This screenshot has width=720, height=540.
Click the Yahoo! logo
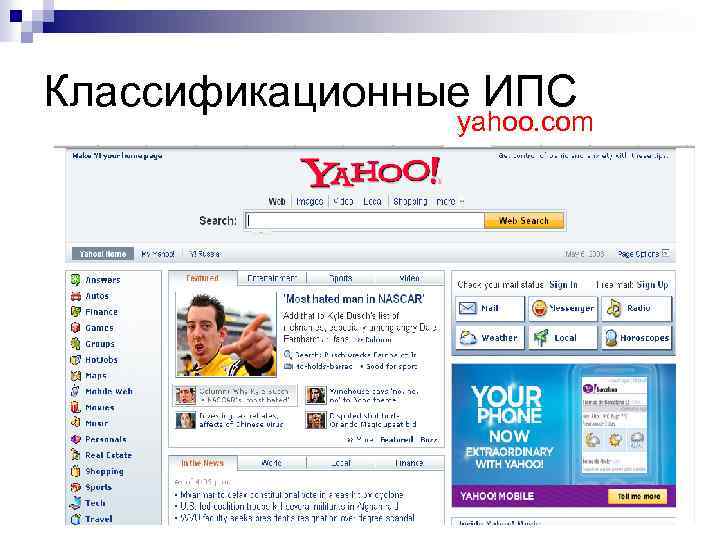(371, 172)
